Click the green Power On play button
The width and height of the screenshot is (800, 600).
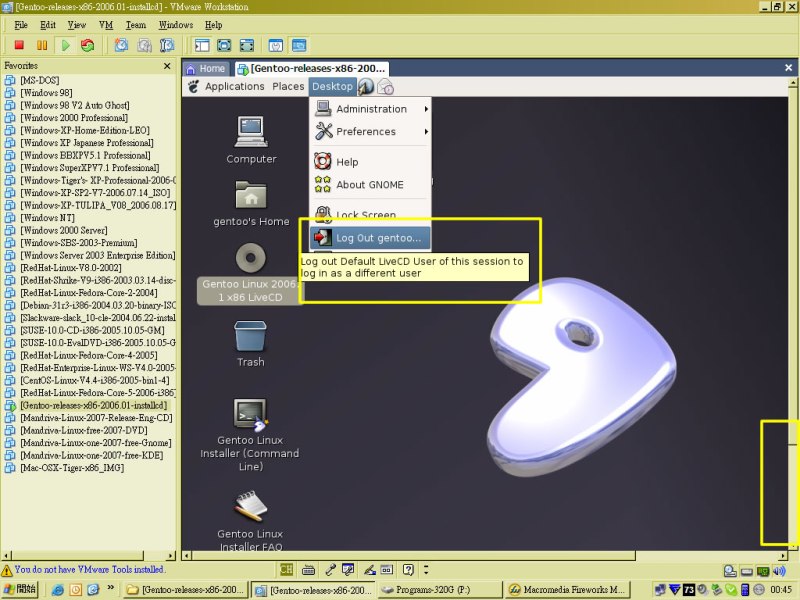click(65, 45)
